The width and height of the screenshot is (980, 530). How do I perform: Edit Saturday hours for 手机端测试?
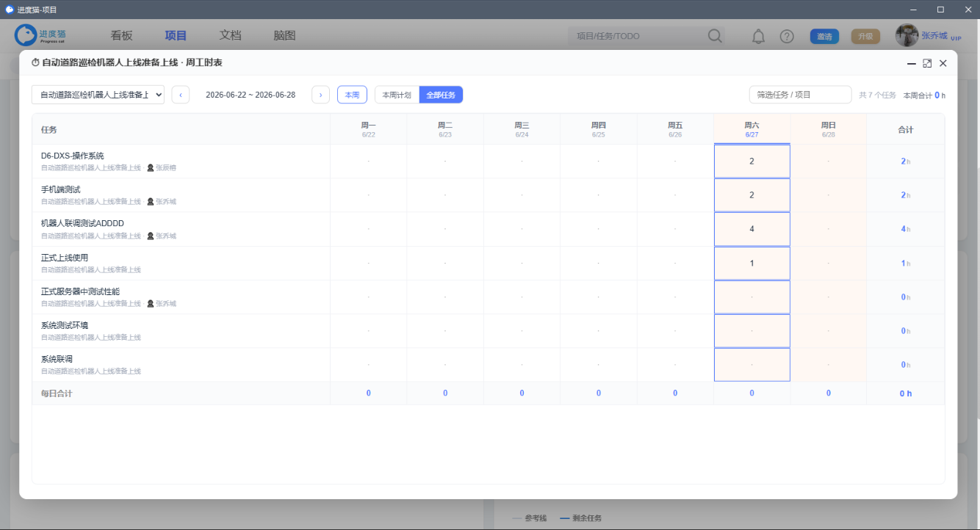752,195
